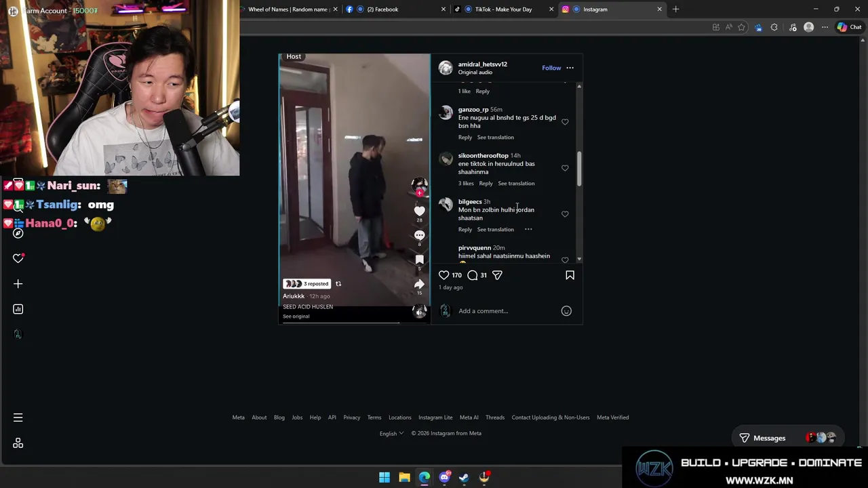The width and height of the screenshot is (868, 488).
Task: Add this page to favorites with the star icon
Action: point(741,27)
